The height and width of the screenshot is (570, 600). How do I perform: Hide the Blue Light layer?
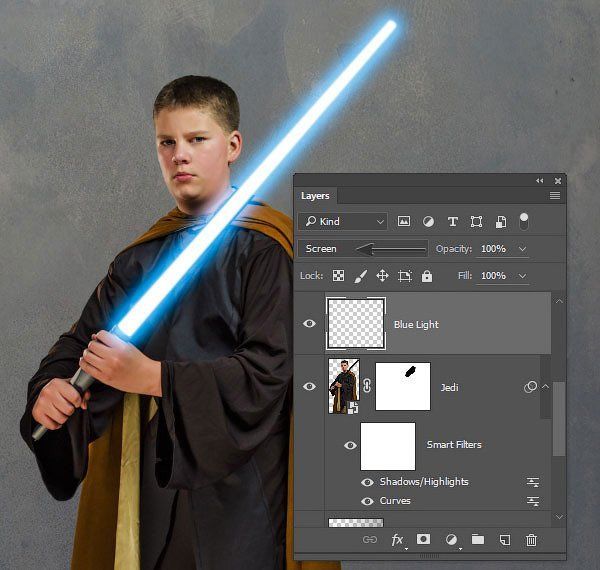pyautogui.click(x=309, y=324)
